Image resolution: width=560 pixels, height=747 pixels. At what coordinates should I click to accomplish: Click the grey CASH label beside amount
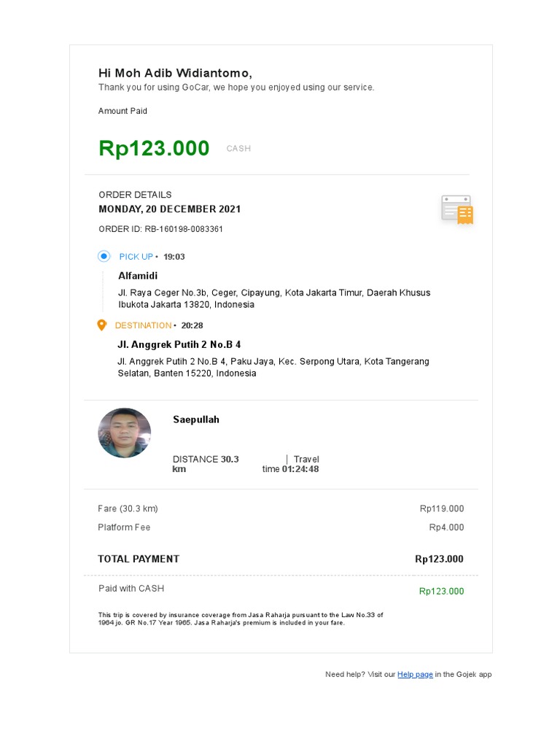[x=238, y=149]
